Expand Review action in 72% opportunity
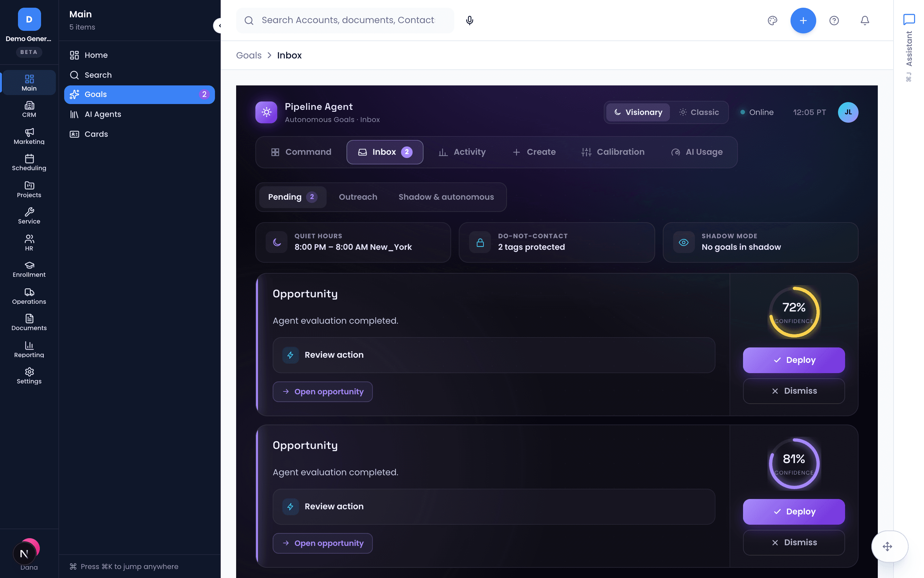The width and height of the screenshot is (924, 578). point(494,355)
